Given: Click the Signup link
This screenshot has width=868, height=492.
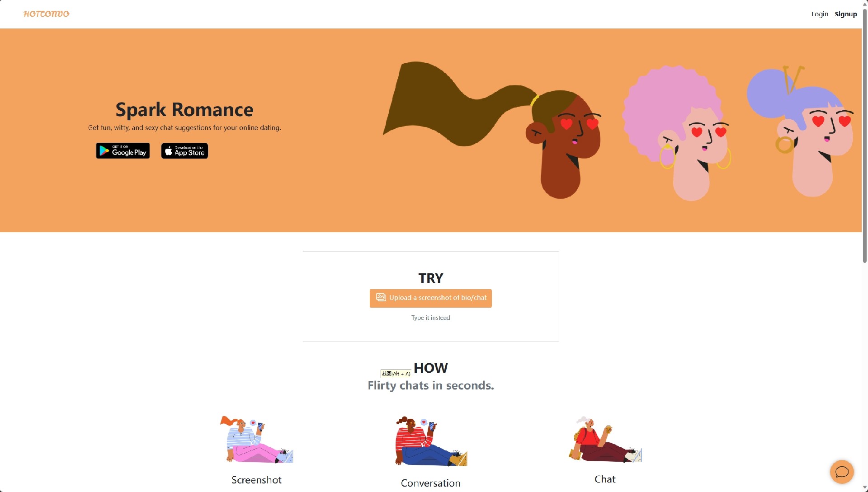Looking at the screenshot, I should coord(846,14).
